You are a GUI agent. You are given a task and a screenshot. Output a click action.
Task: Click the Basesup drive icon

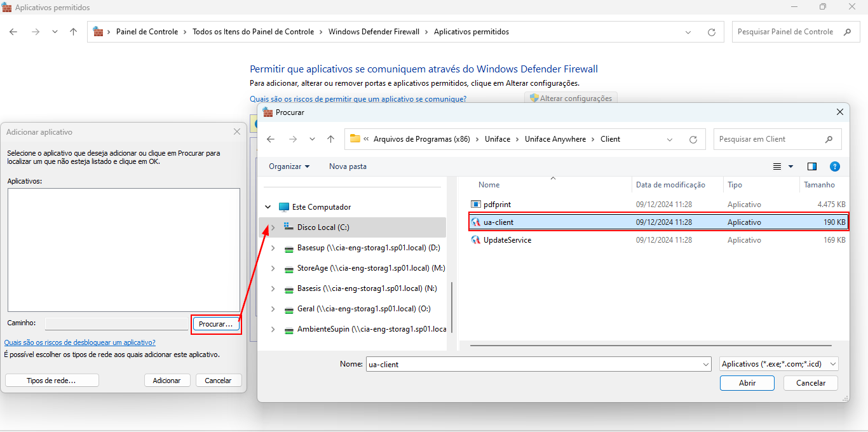click(288, 248)
